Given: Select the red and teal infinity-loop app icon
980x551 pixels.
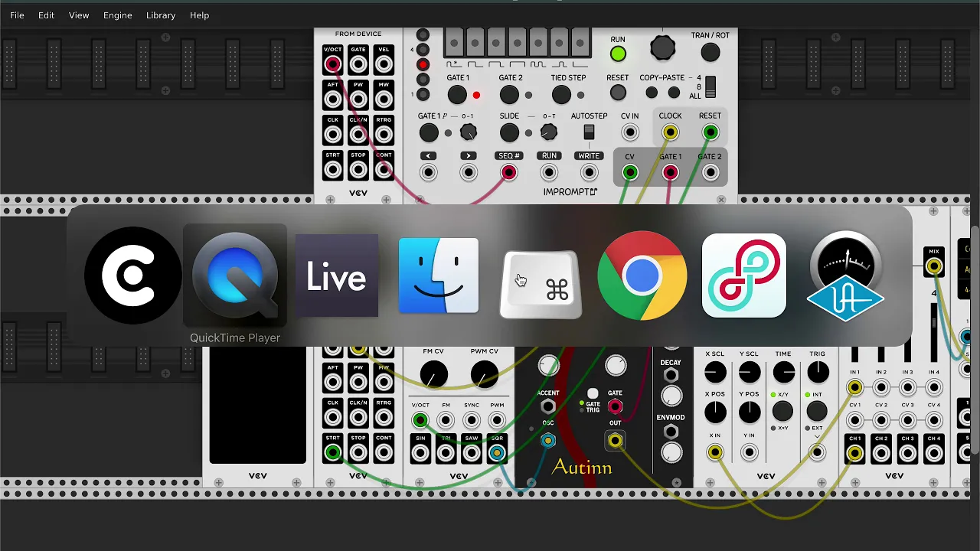Looking at the screenshot, I should [x=744, y=276].
